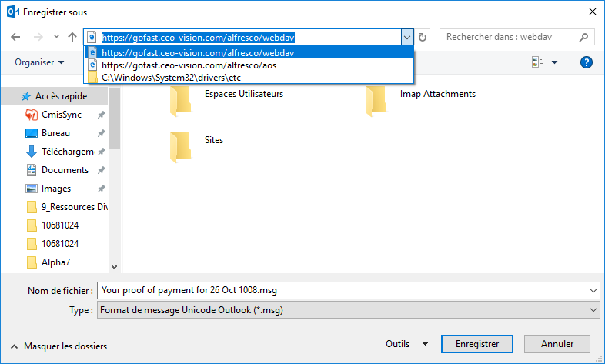Click the Up one level arrow

coord(72,37)
